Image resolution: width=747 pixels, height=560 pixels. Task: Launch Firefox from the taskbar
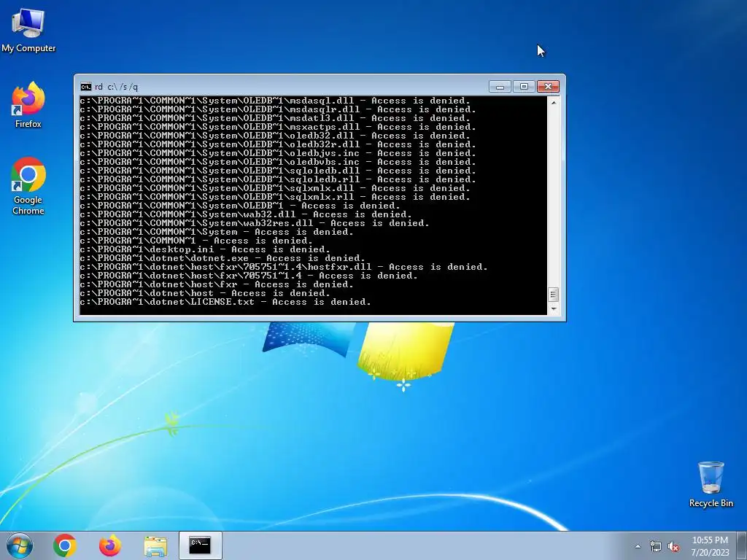[110, 545]
